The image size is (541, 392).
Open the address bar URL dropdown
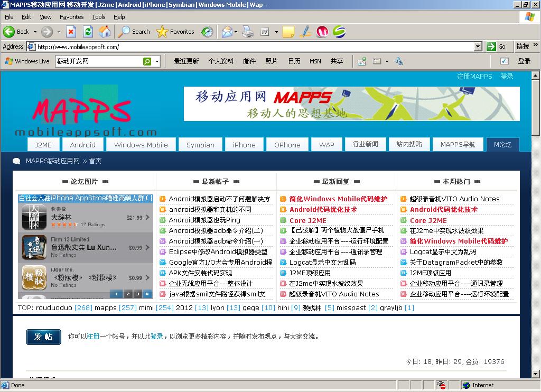point(478,46)
